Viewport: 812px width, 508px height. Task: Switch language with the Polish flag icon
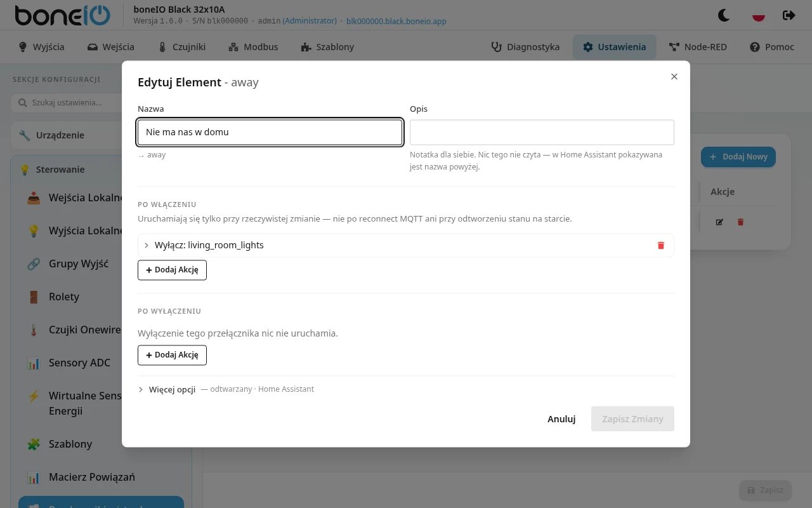(x=758, y=15)
